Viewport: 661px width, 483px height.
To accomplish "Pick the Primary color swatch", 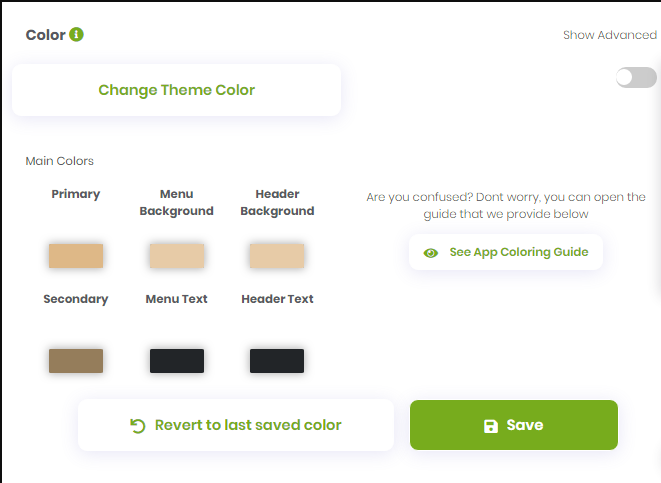I will tap(76, 256).
